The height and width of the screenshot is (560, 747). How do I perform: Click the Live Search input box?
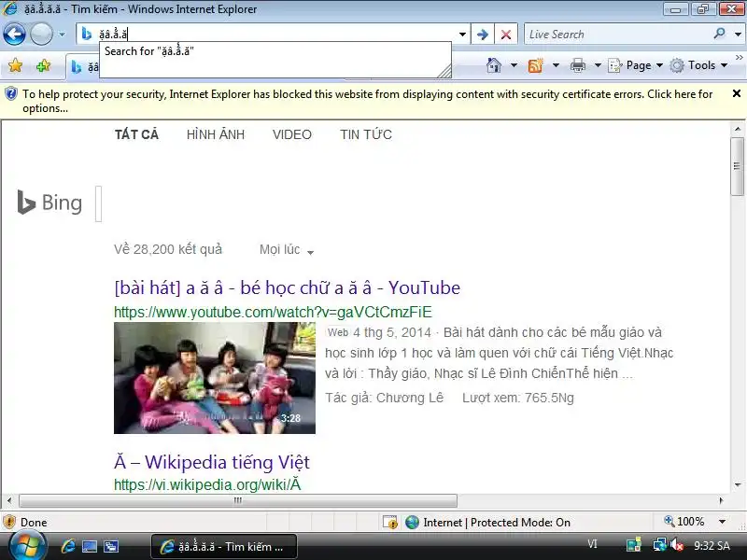pyautogui.click(x=617, y=35)
